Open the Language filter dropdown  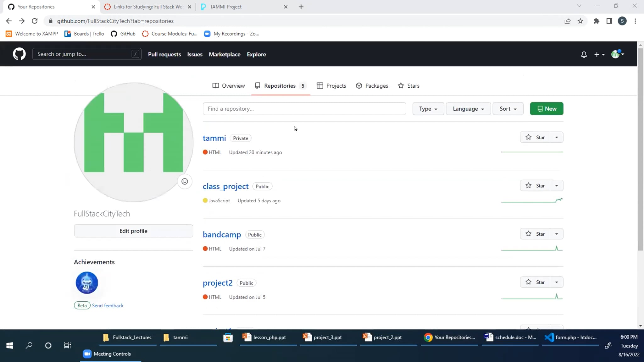coord(468,109)
